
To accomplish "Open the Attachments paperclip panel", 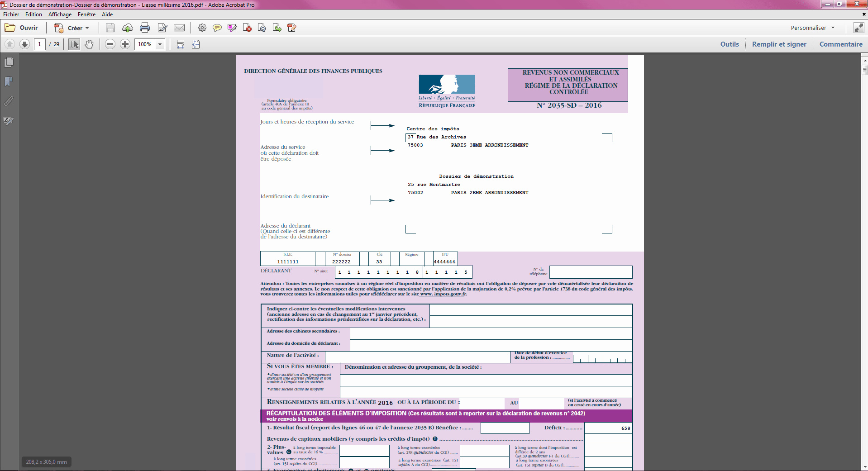I will point(9,101).
